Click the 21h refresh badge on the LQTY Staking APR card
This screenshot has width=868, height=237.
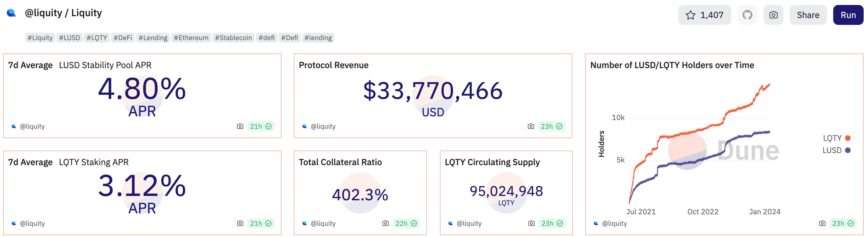tap(261, 224)
